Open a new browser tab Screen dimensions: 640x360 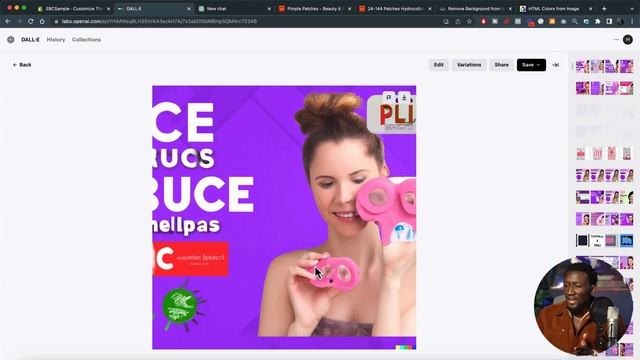(x=604, y=9)
